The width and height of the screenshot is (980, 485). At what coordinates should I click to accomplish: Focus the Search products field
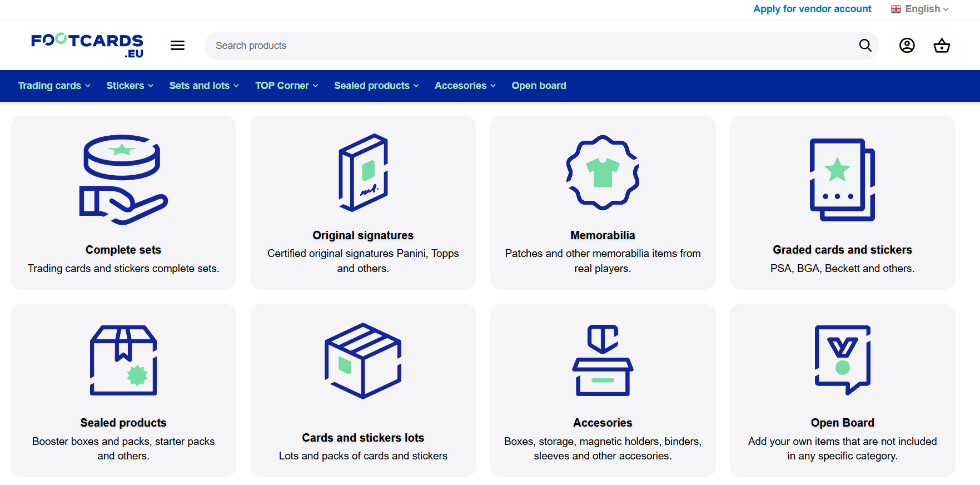pyautogui.click(x=528, y=46)
